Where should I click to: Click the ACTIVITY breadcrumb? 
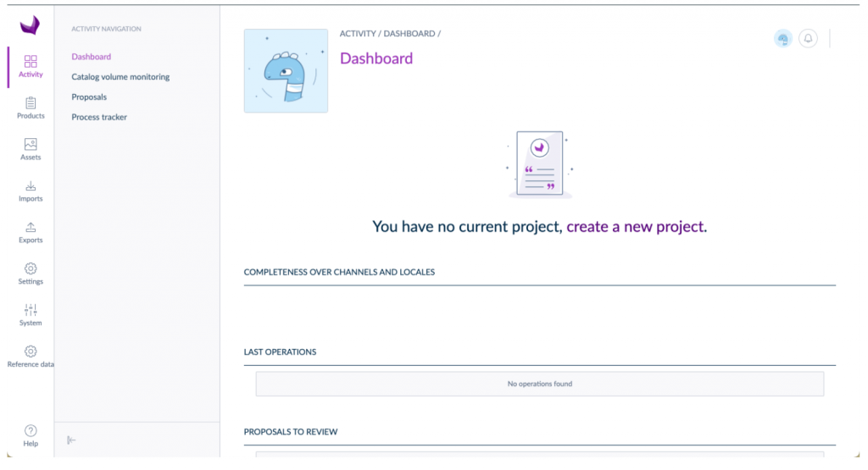(358, 34)
